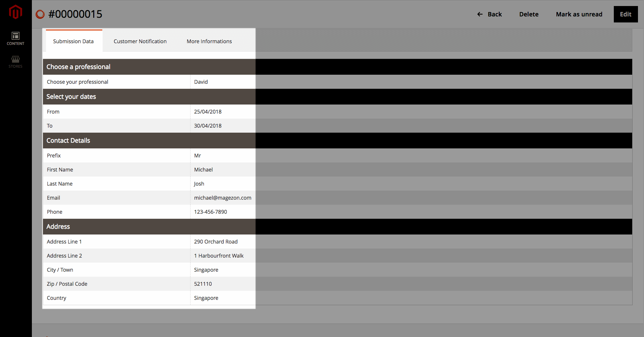The height and width of the screenshot is (337, 644).
Task: Open the Content sidebar section
Action: click(x=15, y=39)
